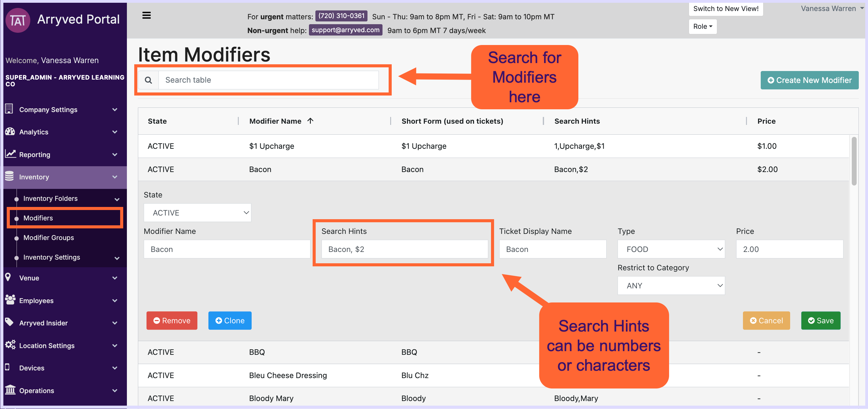Save the modifier changes
Viewport: 868px width, 409px height.
tap(820, 321)
